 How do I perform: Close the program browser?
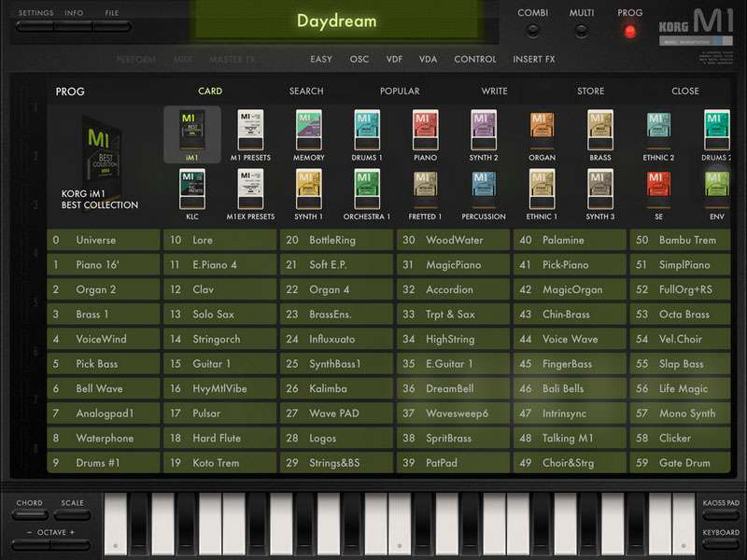pos(684,91)
